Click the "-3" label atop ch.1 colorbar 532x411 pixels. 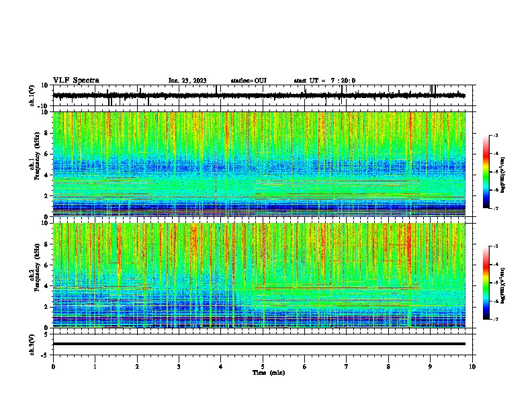click(x=496, y=135)
